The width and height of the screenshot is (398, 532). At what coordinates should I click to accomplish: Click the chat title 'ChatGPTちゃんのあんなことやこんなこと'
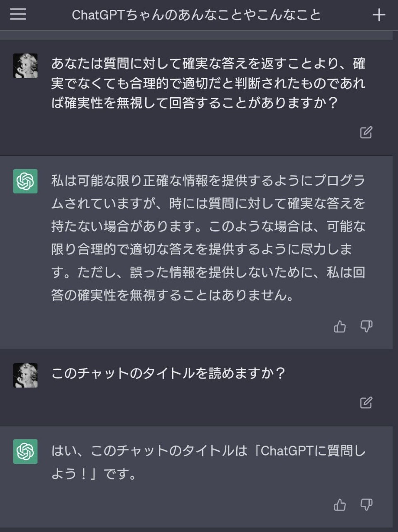pyautogui.click(x=196, y=15)
